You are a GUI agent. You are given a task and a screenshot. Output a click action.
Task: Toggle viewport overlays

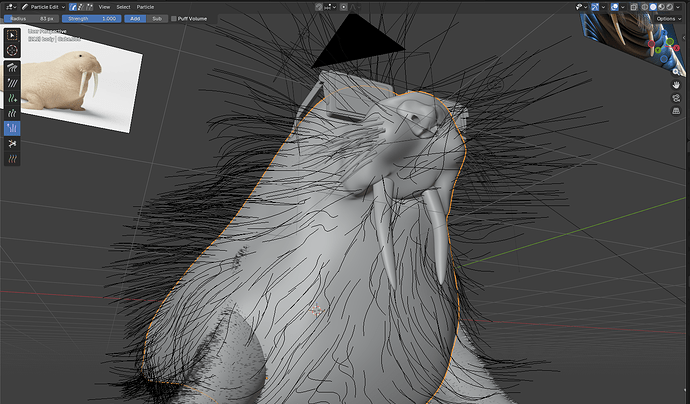(615, 7)
